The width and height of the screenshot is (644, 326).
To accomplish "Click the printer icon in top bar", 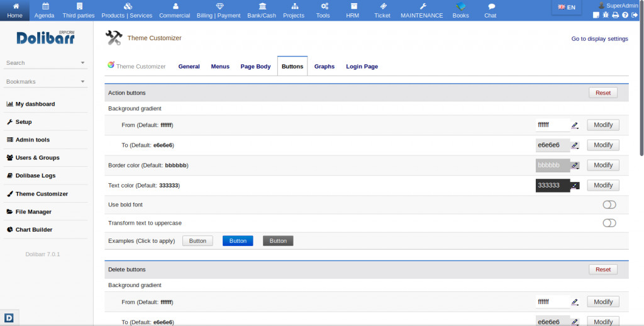I will pos(616,15).
